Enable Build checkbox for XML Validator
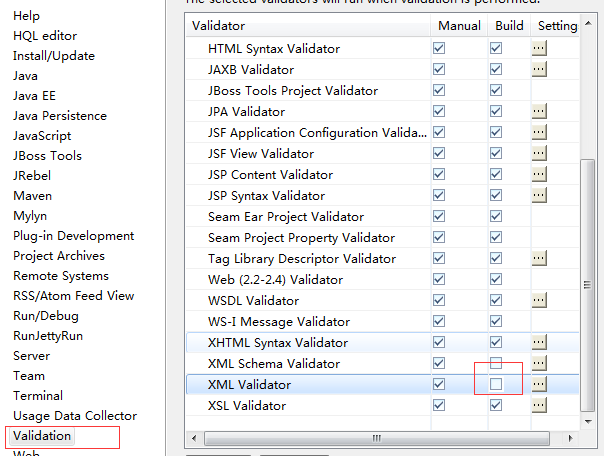 [496, 384]
